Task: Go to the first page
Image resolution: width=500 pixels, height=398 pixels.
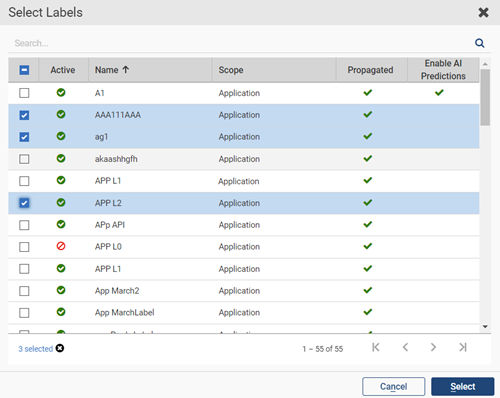Action: pos(376,347)
